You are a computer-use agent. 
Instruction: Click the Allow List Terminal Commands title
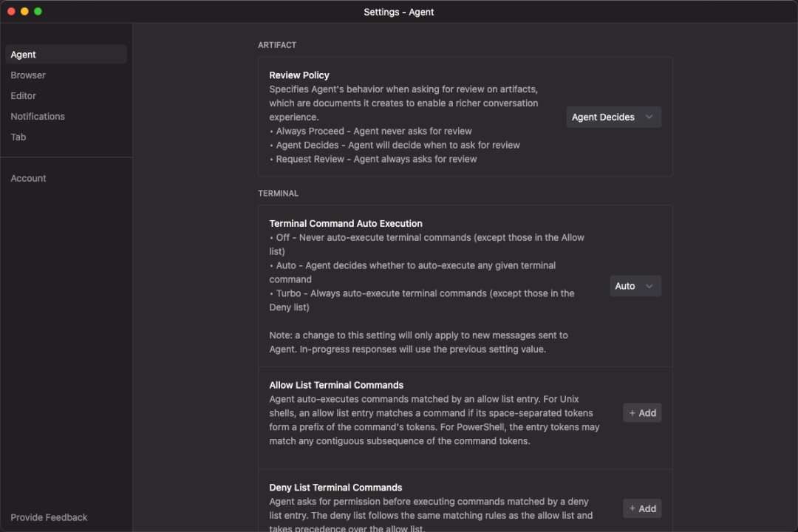click(336, 385)
